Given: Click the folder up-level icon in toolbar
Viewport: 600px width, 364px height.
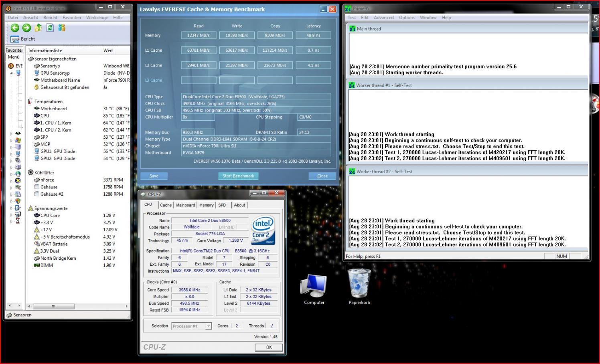Looking at the screenshot, I should pos(38,28).
